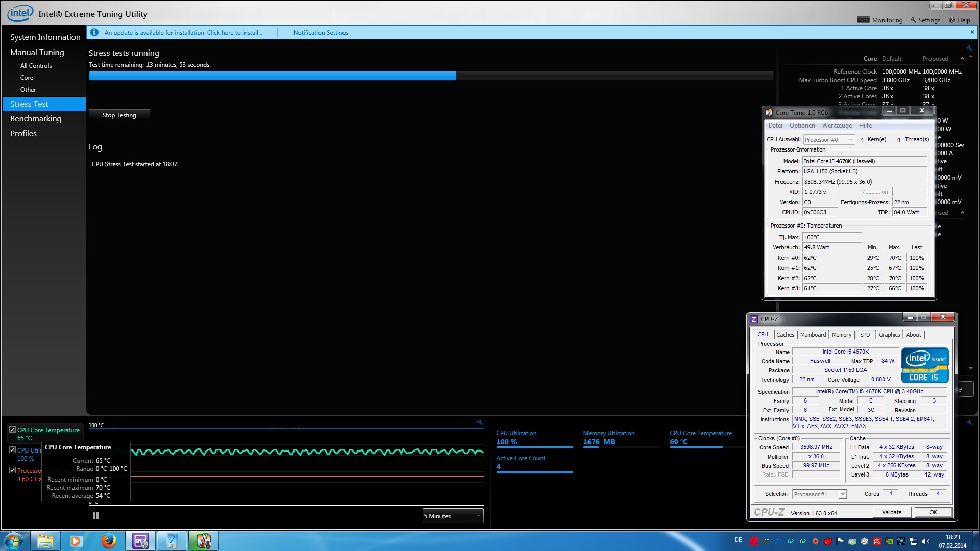Viewport: 980px width, 551px height.
Task: Open CPU-Z from the taskbar
Action: tap(140, 541)
